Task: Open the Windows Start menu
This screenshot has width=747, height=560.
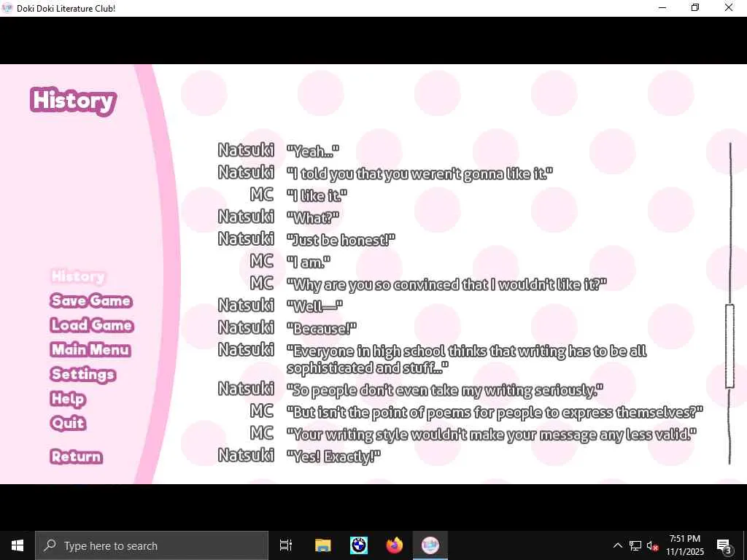Action: (x=18, y=545)
